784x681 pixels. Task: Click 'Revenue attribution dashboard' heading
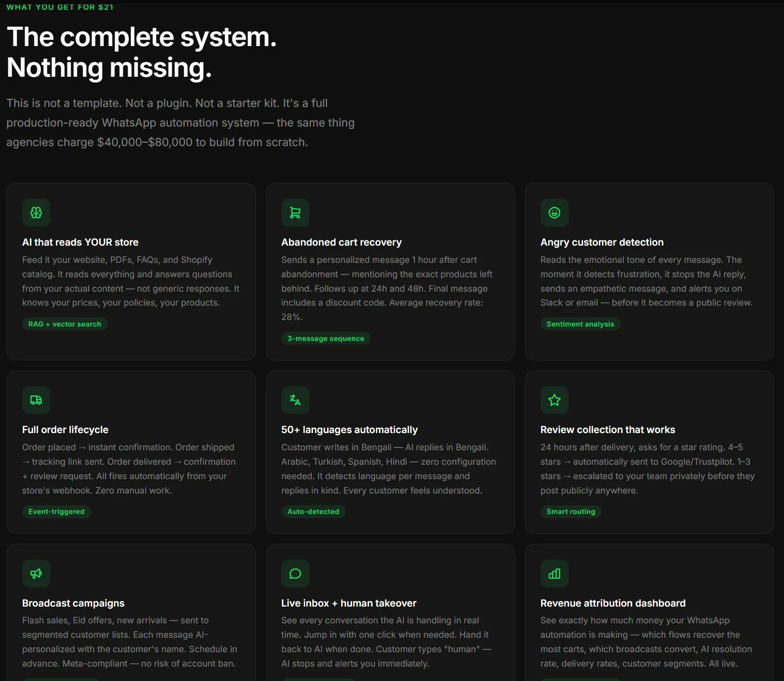click(613, 603)
